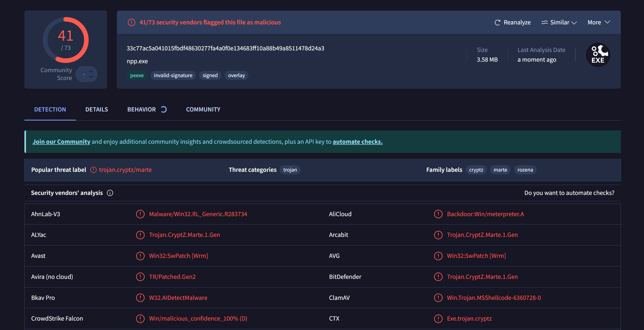Click the Join our Community link
Viewport: 644px width, 330px height.
pyautogui.click(x=61, y=142)
